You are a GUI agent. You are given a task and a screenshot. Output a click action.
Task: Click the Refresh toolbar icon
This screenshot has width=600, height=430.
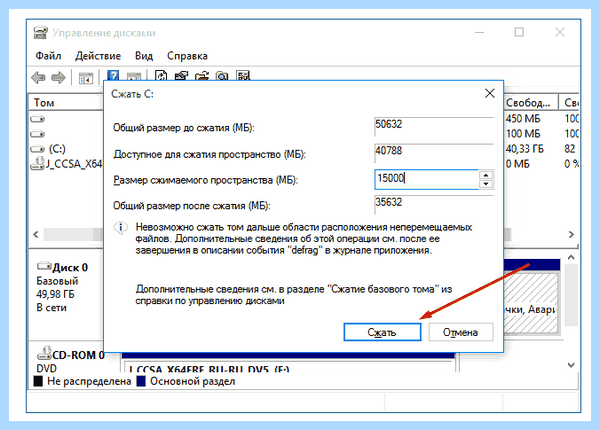click(161, 75)
